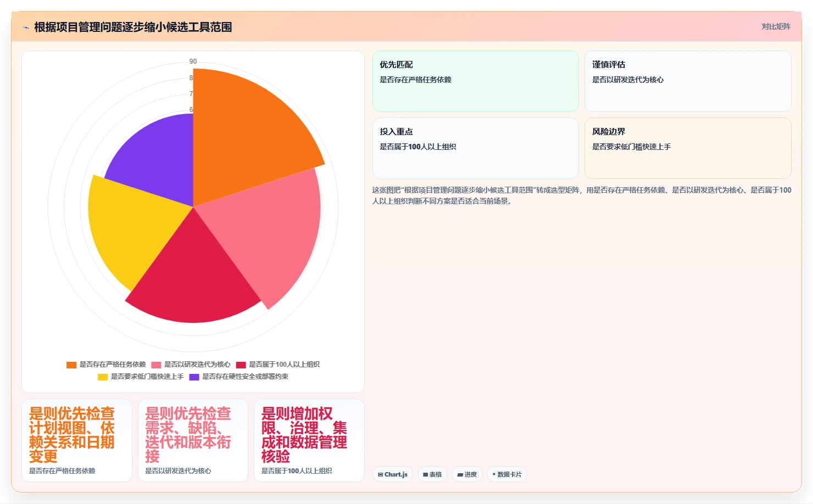Click the 数据卡片 tag icon
This screenshot has height=504, width=813.
coord(494,474)
